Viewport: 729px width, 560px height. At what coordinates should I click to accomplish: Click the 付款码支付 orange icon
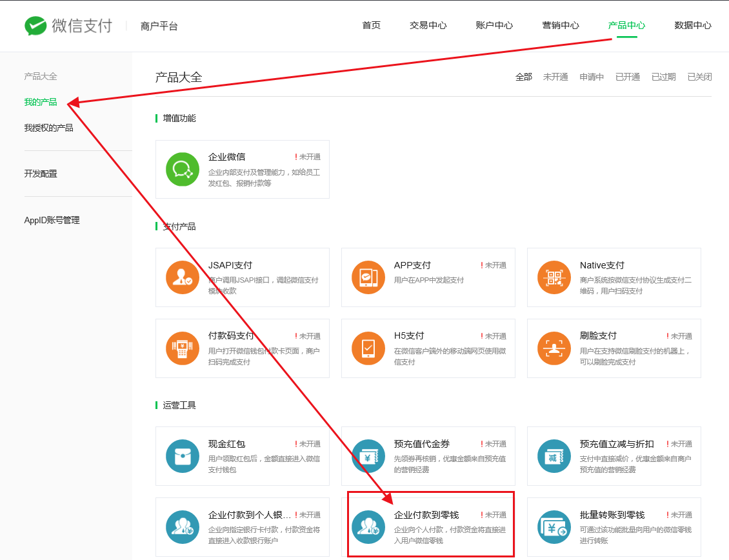(183, 348)
